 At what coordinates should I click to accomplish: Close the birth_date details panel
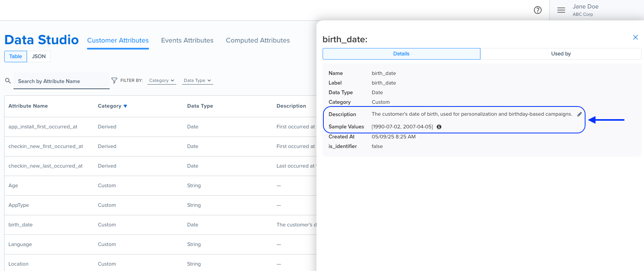[636, 37]
